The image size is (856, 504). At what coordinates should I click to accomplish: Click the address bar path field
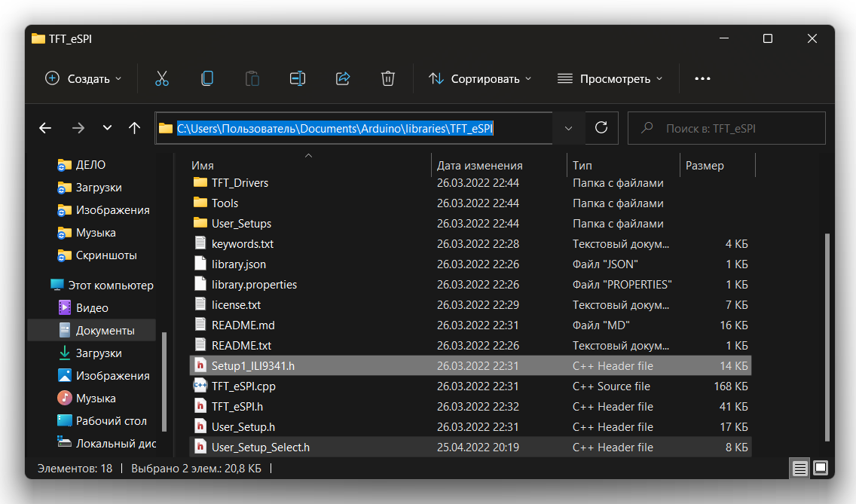coord(354,128)
